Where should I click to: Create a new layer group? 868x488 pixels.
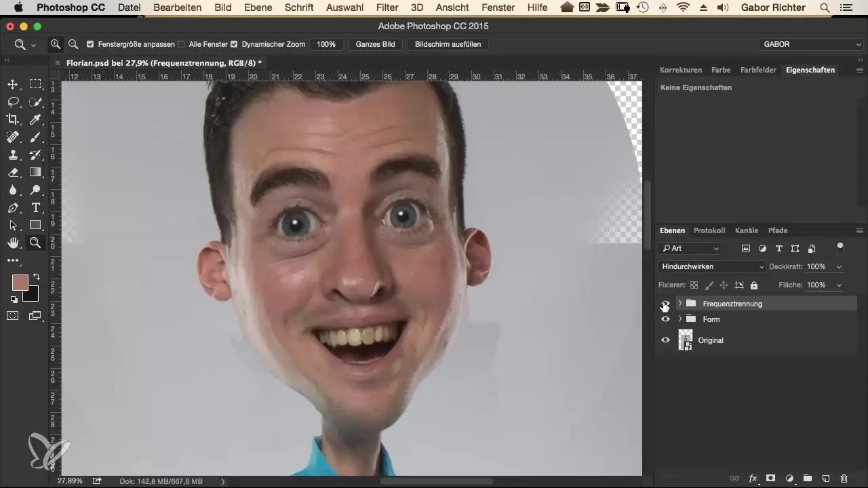tap(808, 478)
